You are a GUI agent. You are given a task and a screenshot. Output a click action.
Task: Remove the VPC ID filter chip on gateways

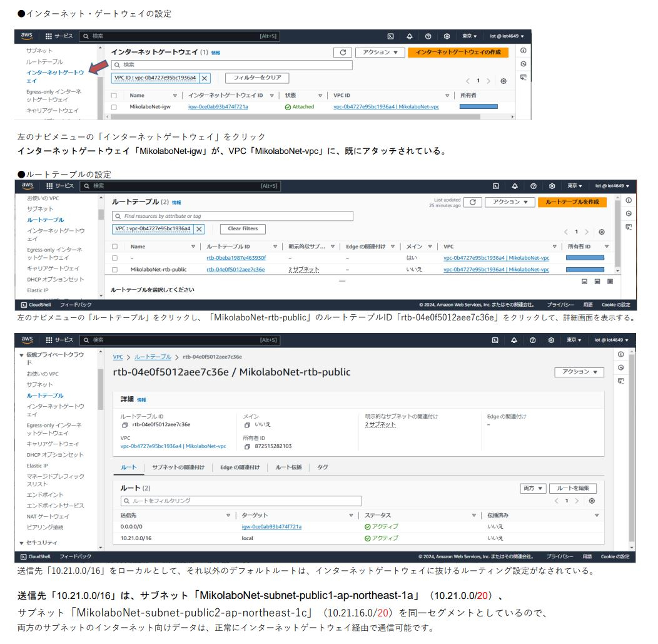point(205,78)
